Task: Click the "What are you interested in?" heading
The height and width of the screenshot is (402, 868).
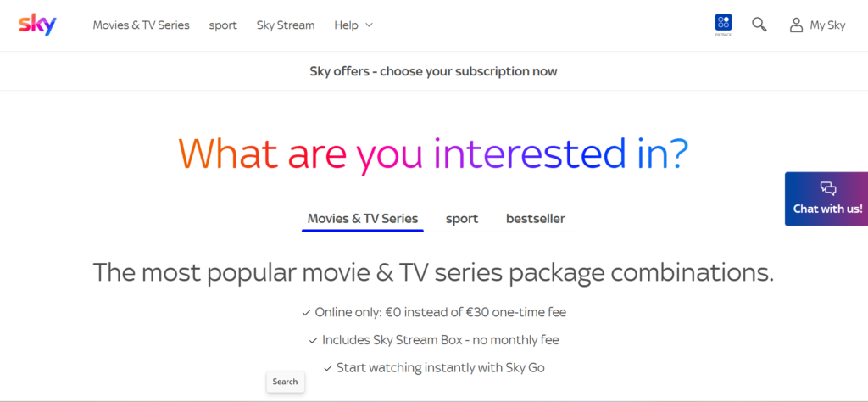Action: click(433, 154)
